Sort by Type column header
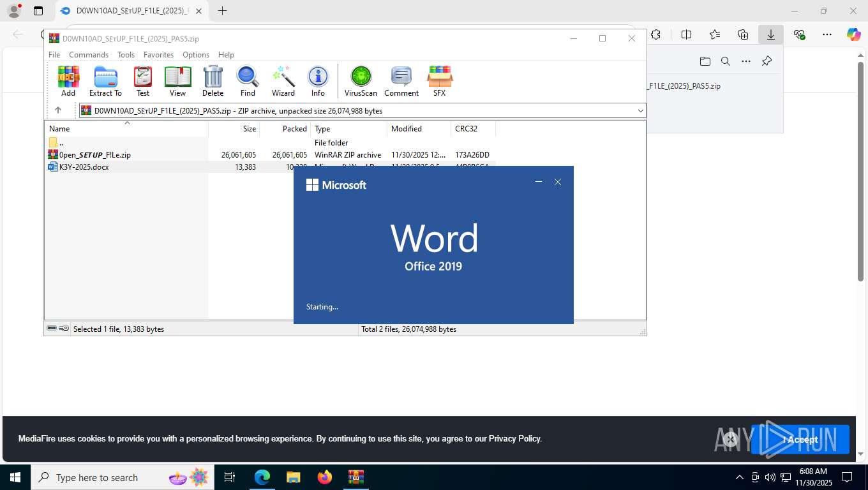868x490 pixels. click(348, 128)
